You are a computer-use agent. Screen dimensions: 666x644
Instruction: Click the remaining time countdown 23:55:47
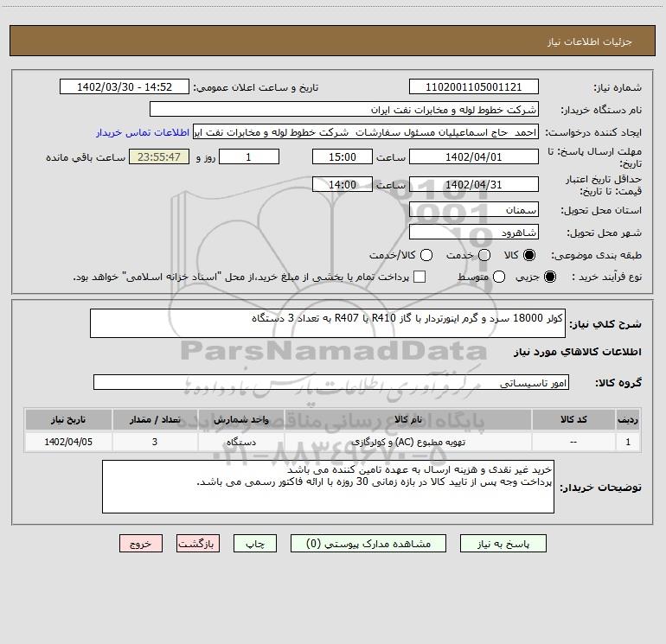(x=159, y=157)
